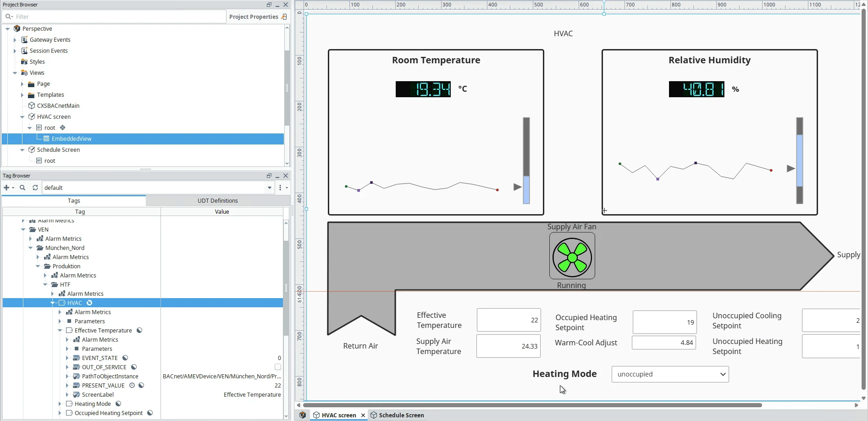Click the PathToObjectInstance tag icon
This screenshot has height=421, width=868.
77,377
